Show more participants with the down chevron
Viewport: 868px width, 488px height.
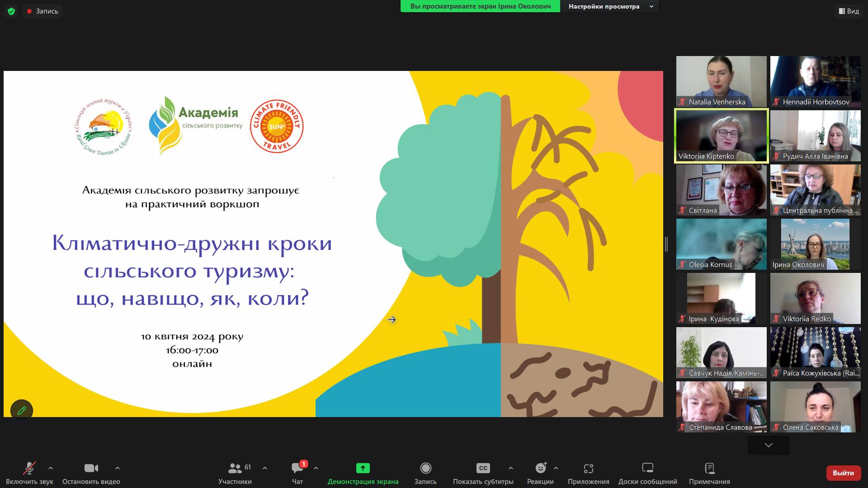768,445
